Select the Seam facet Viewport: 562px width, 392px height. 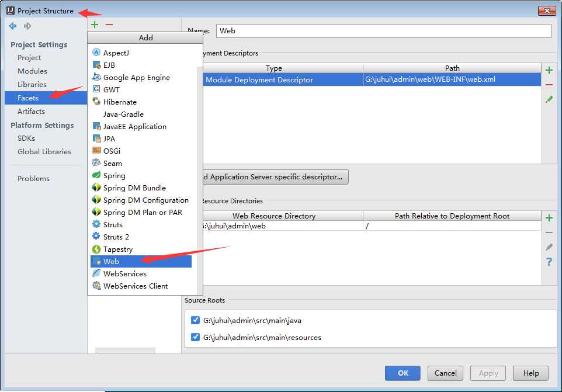pos(141,163)
